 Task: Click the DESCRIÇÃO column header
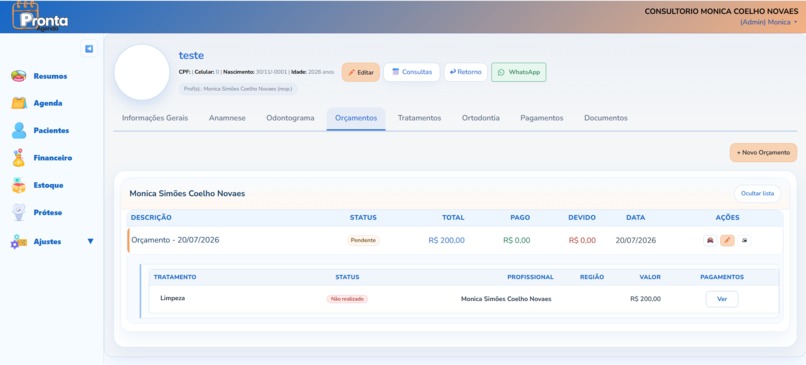point(151,217)
